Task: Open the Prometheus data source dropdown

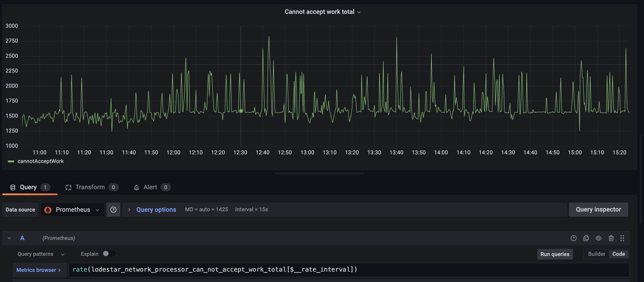Action: pos(73,210)
